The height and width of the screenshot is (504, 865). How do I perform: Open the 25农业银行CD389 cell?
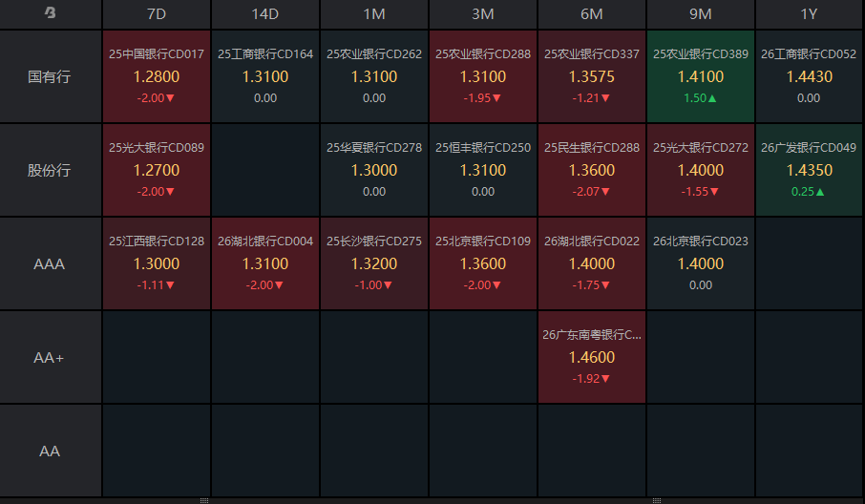(700, 76)
